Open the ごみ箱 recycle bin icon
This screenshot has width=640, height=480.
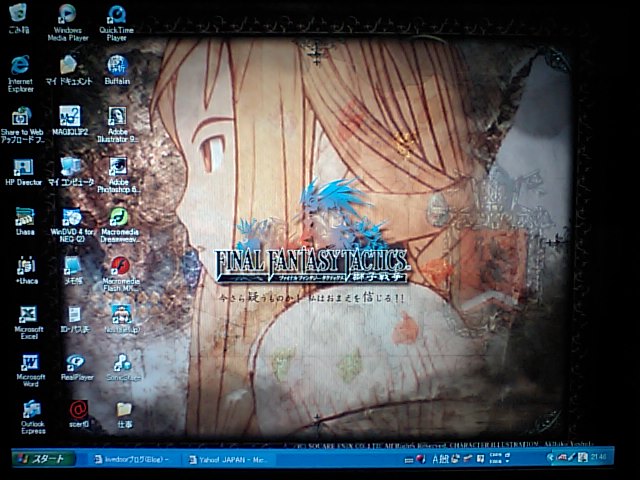click(18, 18)
